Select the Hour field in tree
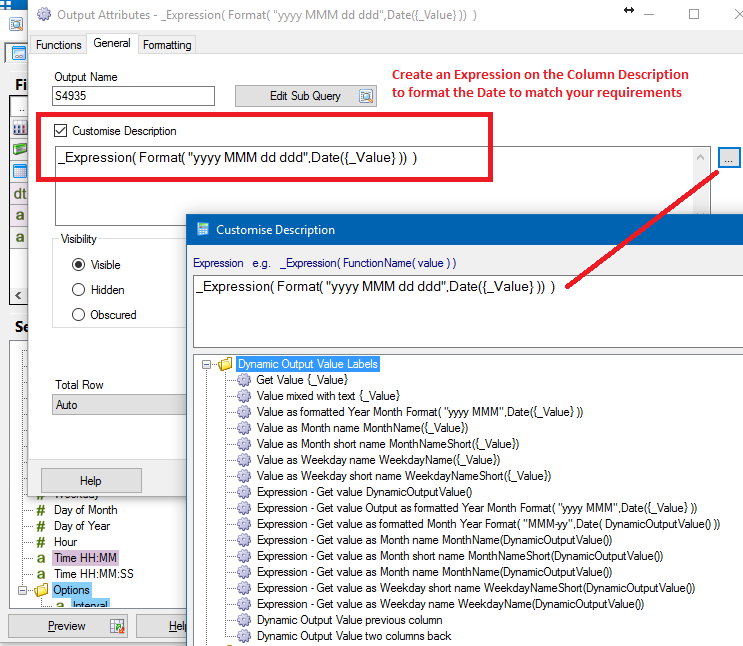The height and width of the screenshot is (646, 743). 65,542
